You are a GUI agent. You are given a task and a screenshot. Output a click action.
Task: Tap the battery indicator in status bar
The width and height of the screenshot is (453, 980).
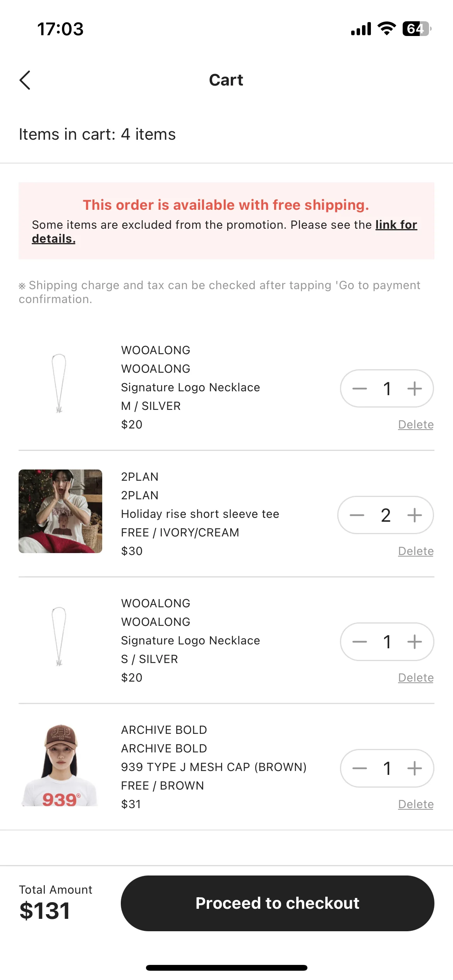pyautogui.click(x=417, y=29)
